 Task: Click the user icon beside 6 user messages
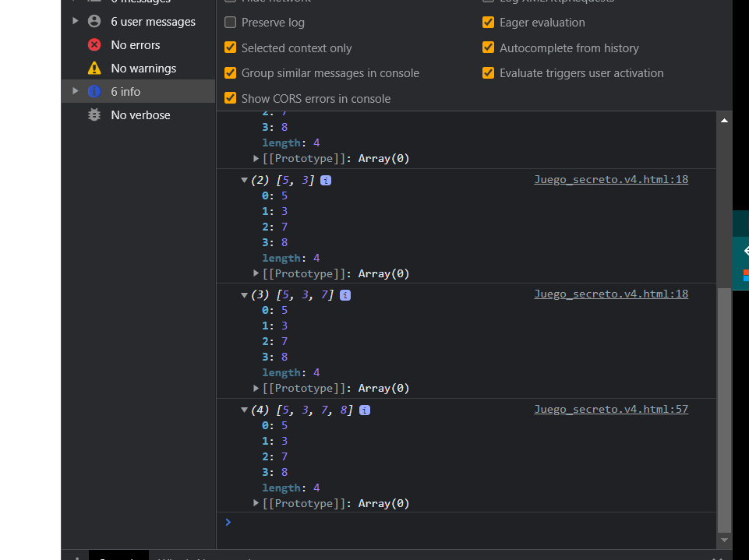(94, 22)
